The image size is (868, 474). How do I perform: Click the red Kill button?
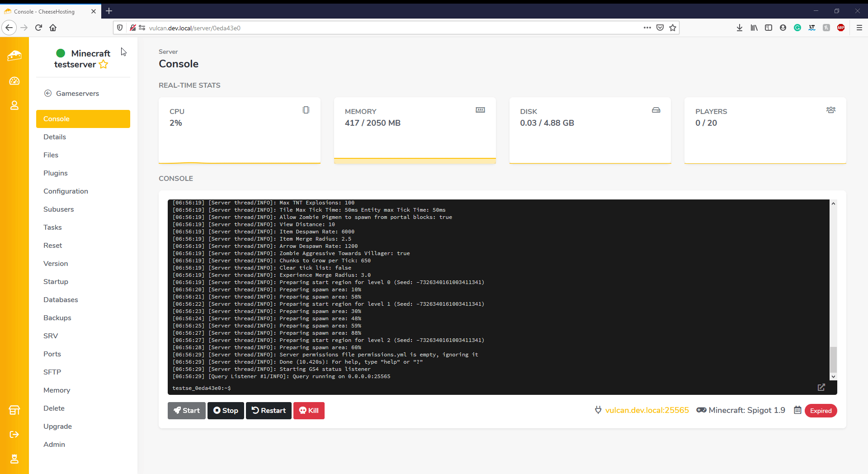pyautogui.click(x=309, y=410)
